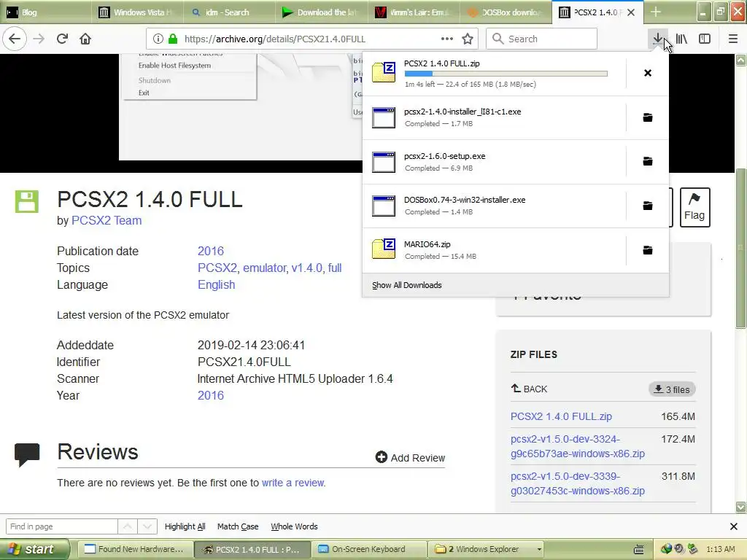Open the emulator topic link
Image resolution: width=747 pixels, height=560 pixels.
265,268
